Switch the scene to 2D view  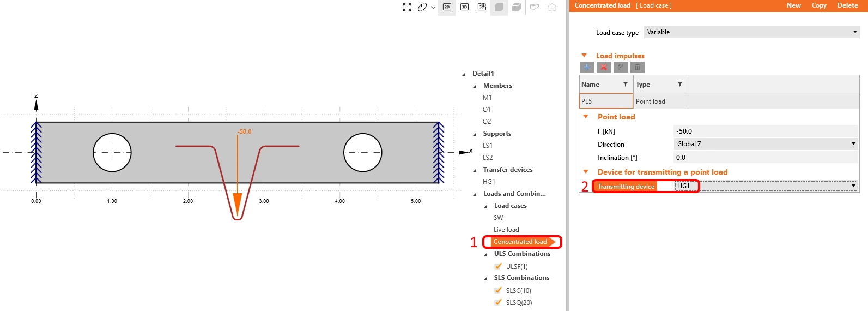[x=447, y=7]
